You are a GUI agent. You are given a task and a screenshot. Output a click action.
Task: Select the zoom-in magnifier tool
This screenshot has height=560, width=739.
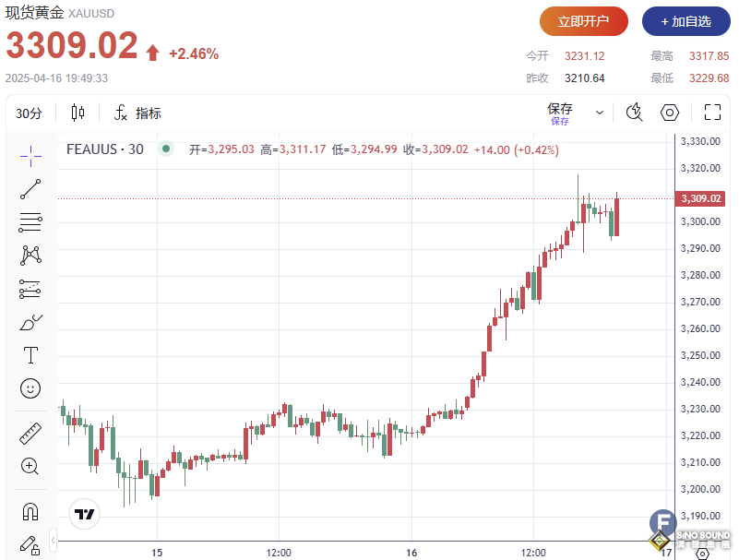(x=30, y=467)
